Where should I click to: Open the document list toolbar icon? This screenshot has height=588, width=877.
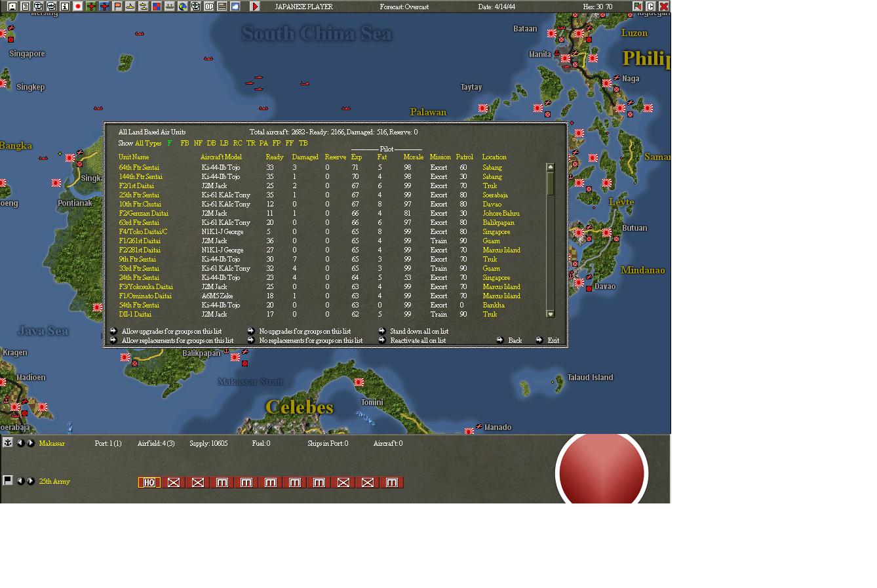coord(25,7)
